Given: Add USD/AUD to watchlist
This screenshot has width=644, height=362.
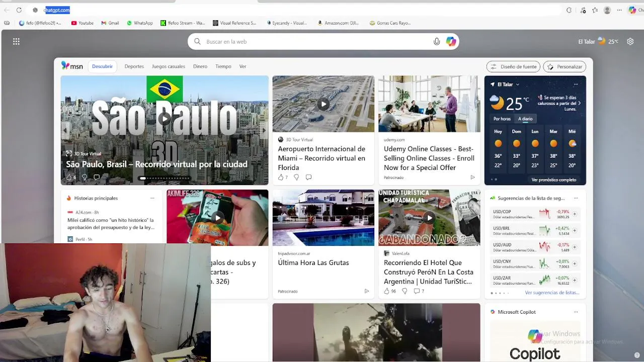Looking at the screenshot, I should pyautogui.click(x=574, y=247).
